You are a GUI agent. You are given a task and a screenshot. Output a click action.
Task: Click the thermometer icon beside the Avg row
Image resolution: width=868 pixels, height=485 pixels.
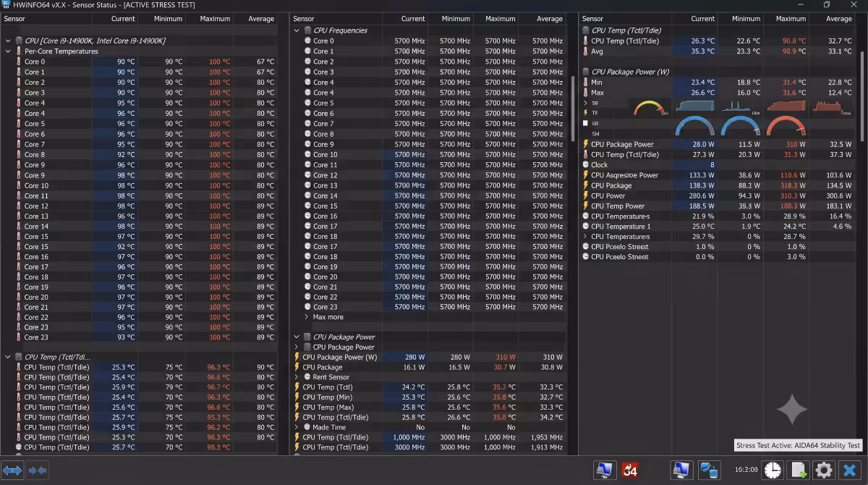click(x=586, y=51)
